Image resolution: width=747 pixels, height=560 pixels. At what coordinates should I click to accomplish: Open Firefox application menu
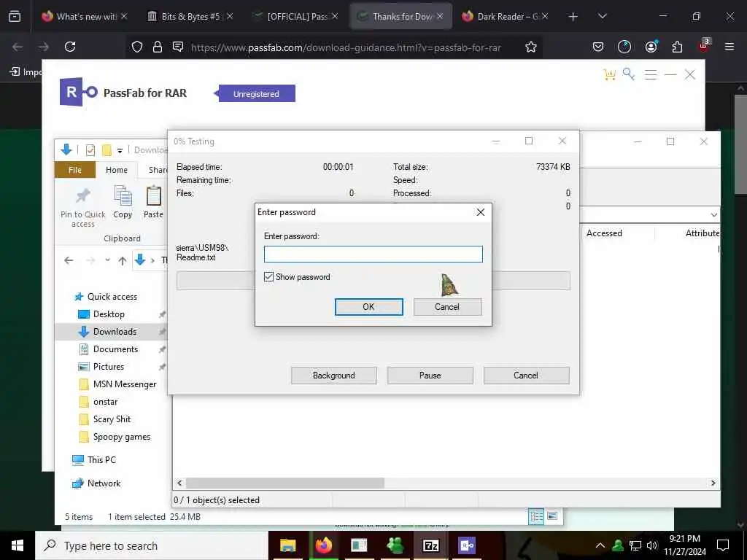point(729,47)
